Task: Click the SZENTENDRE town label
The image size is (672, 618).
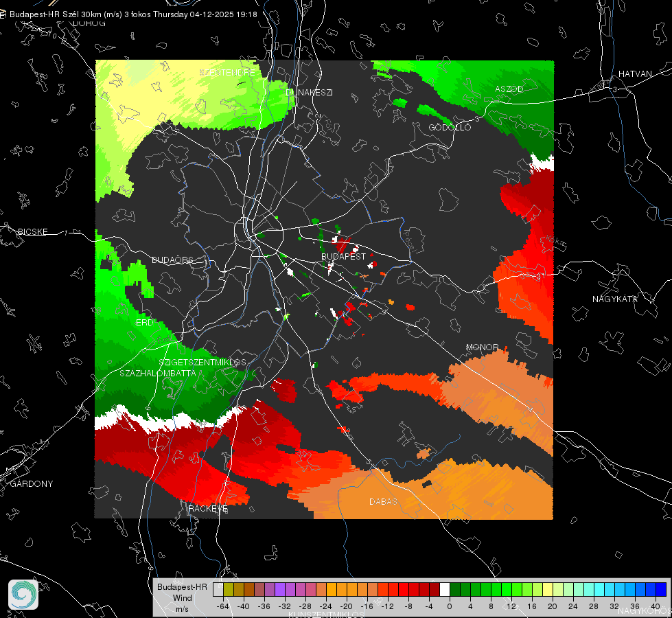Action: coord(228,73)
